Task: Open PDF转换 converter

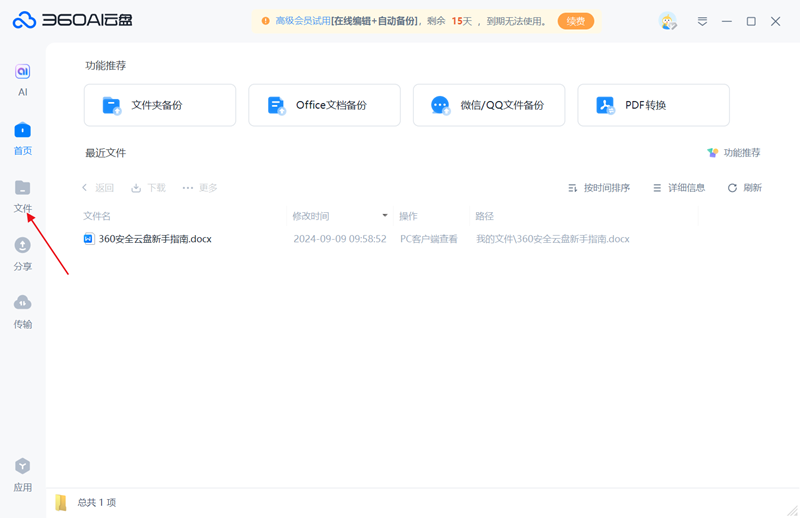Action: point(653,105)
